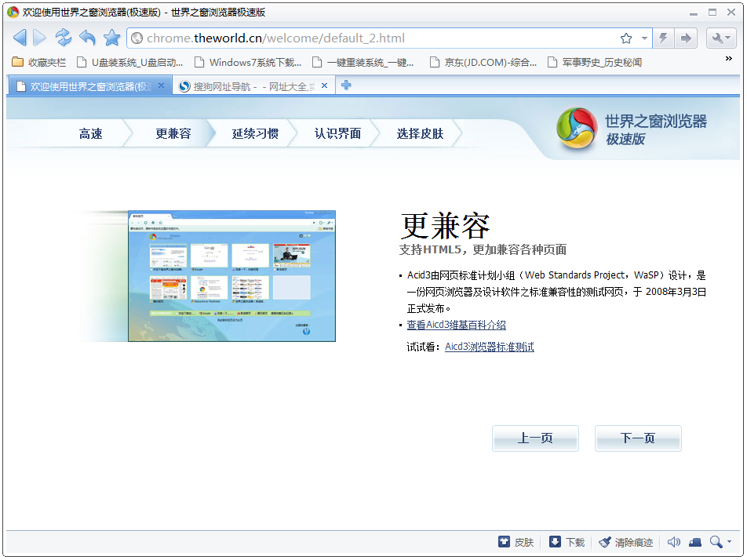Click the back navigation arrow icon
The width and height of the screenshot is (747, 560).
coord(20,38)
